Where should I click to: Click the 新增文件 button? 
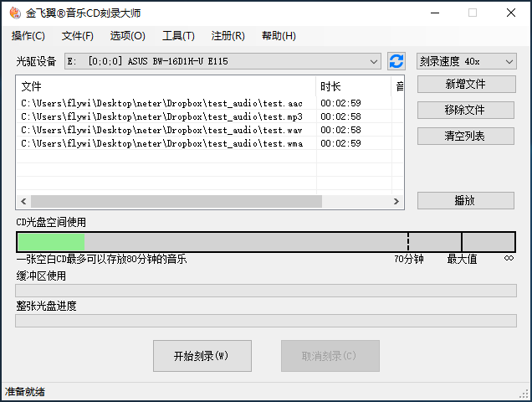coord(467,84)
